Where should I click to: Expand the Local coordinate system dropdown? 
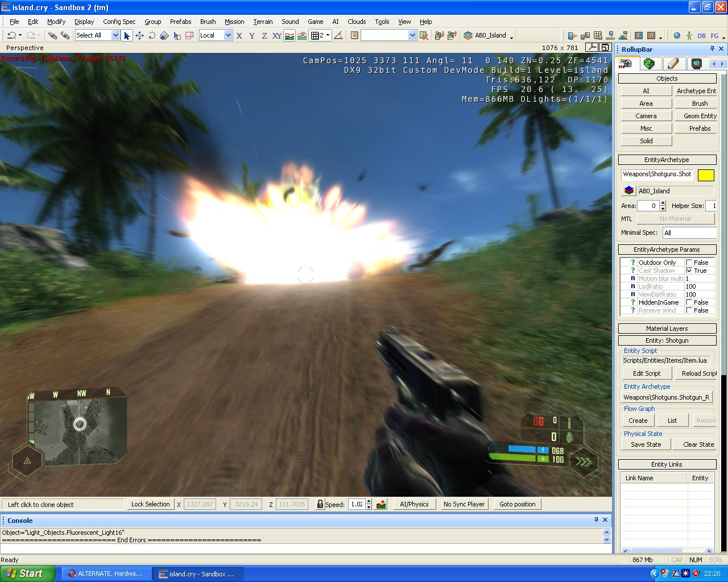pos(228,35)
